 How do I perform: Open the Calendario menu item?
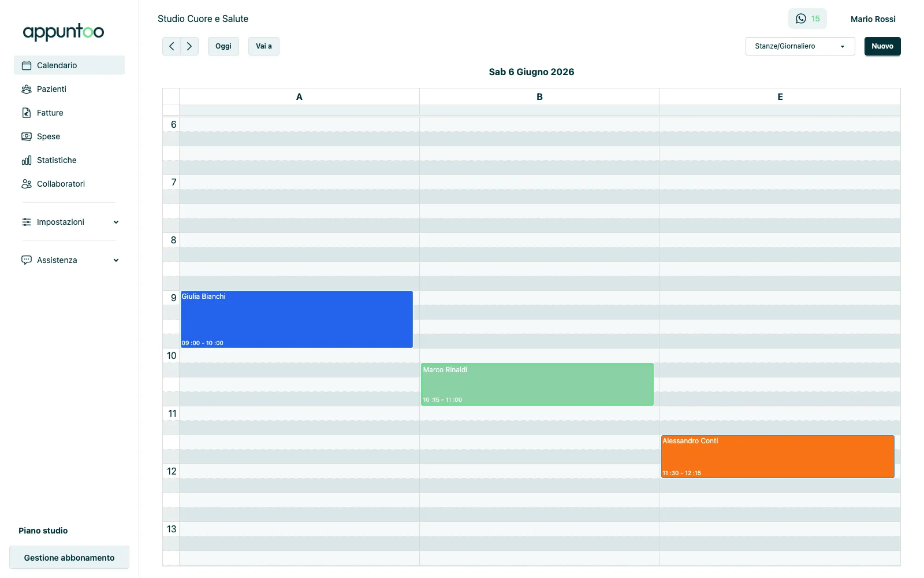click(x=69, y=65)
